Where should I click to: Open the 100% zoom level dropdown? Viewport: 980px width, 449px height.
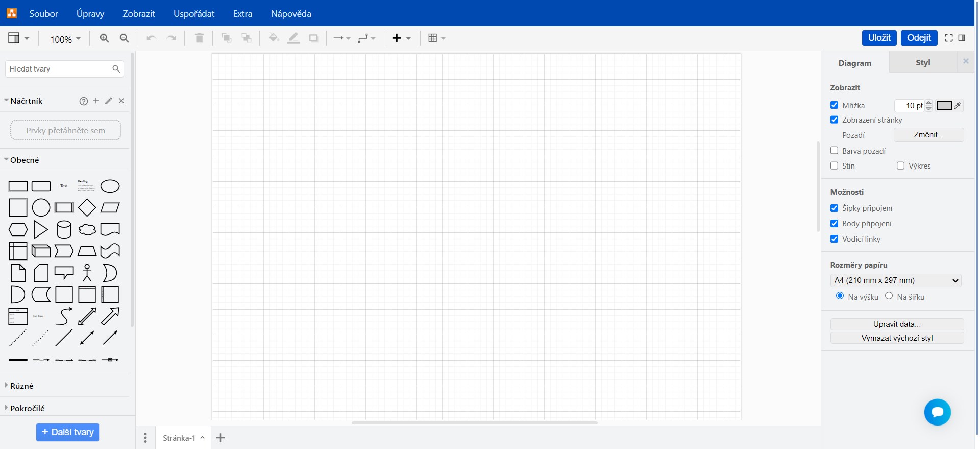[65, 39]
